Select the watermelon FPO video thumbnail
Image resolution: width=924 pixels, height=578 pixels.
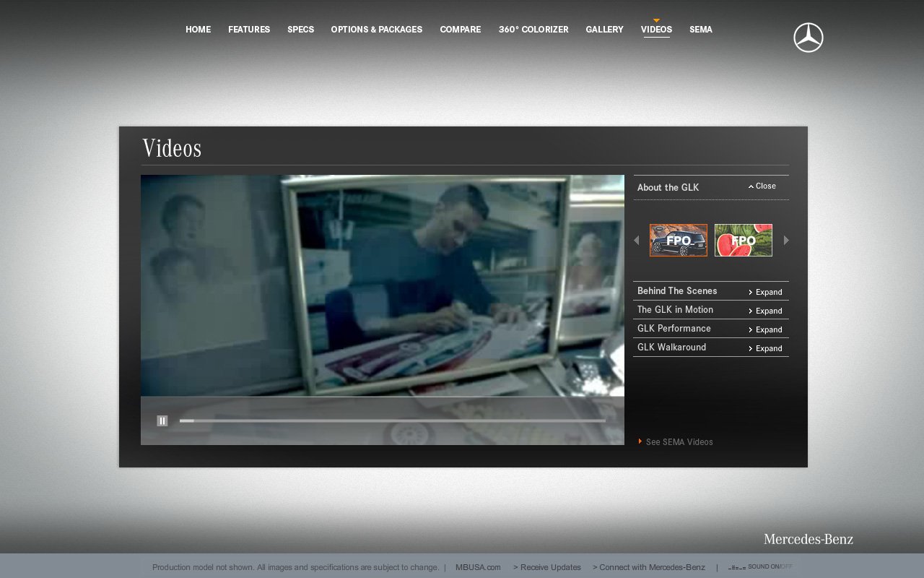tap(744, 240)
